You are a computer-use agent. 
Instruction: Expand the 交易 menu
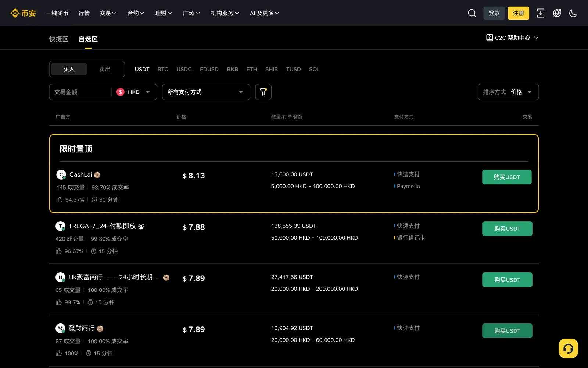coord(108,13)
